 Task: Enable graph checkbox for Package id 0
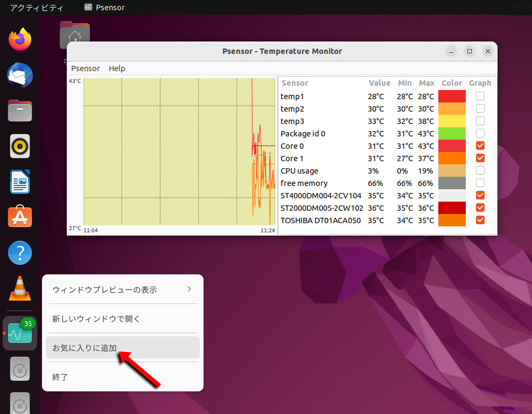pos(480,133)
